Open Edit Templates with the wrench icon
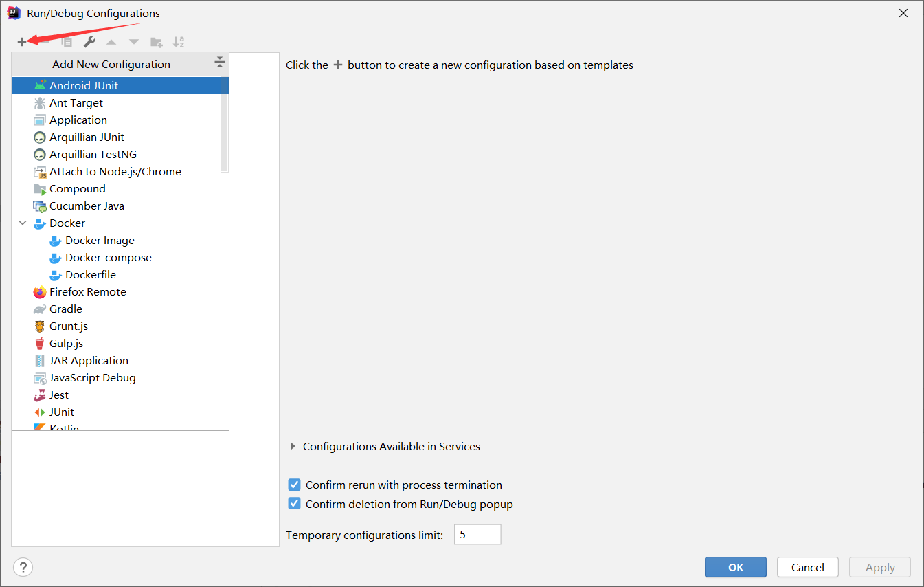The height and width of the screenshot is (587, 924). [89, 42]
